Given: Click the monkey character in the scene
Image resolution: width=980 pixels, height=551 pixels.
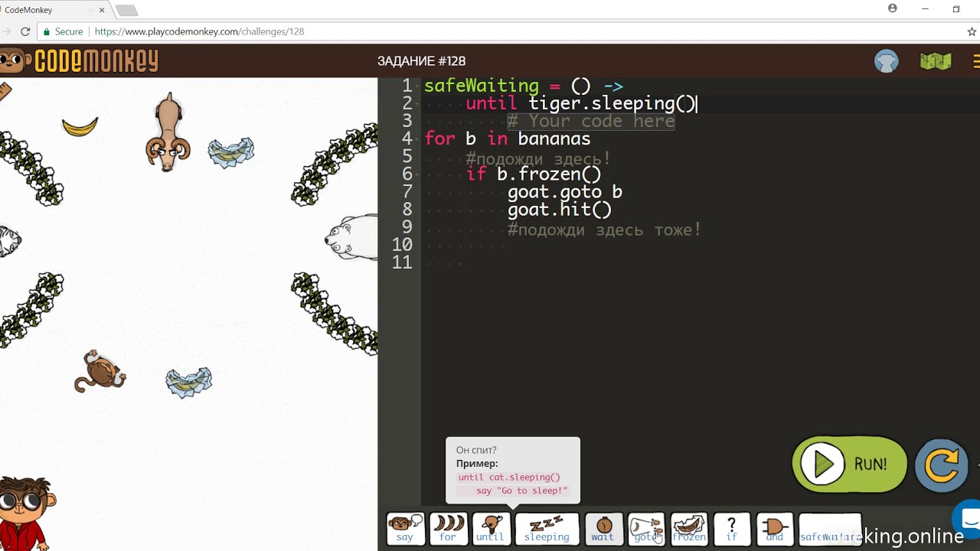Looking at the screenshot, I should tap(100, 371).
